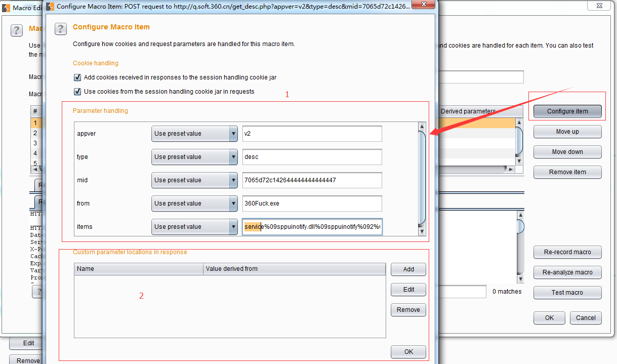Click the Macro Editor help question-mark icon
Image resolution: width=617 pixels, height=364 pixels.
click(x=17, y=30)
